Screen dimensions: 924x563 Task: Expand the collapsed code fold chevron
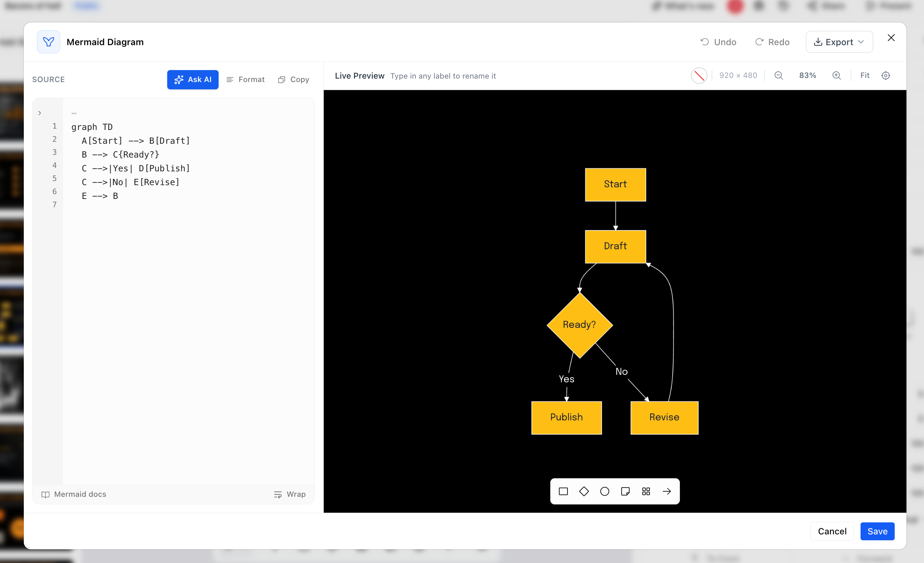coord(40,113)
